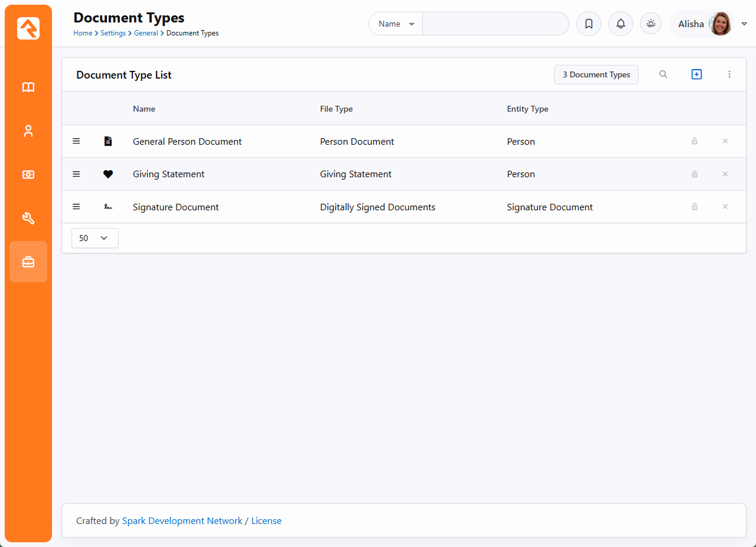Delete the Giving Statement row

[x=725, y=174]
